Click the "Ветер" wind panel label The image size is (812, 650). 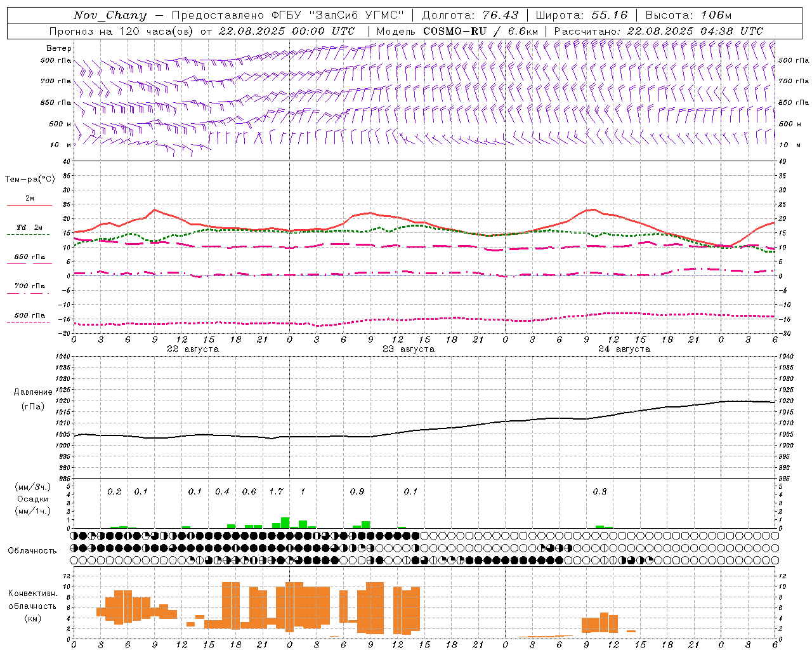coord(59,48)
